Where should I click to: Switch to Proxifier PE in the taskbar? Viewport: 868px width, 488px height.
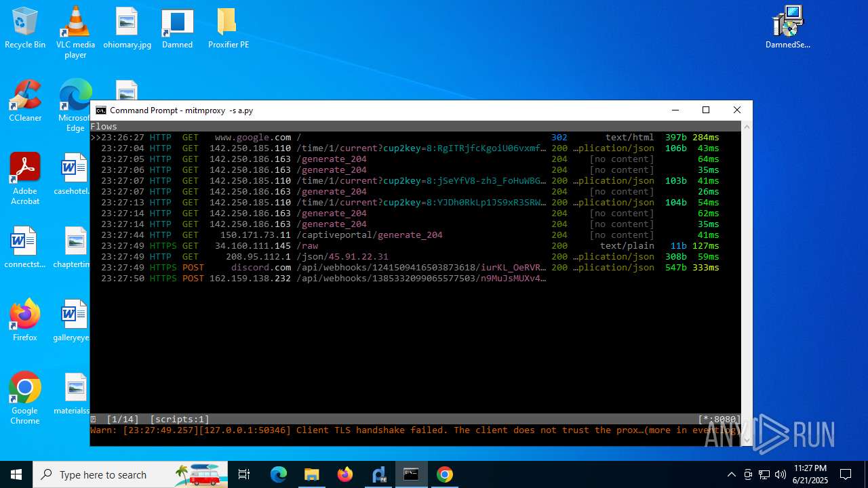click(378, 474)
